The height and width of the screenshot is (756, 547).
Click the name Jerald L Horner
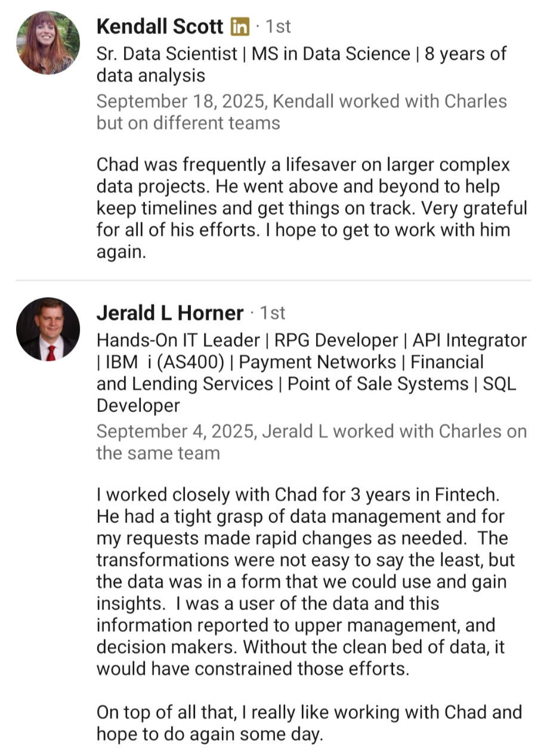pos(170,313)
